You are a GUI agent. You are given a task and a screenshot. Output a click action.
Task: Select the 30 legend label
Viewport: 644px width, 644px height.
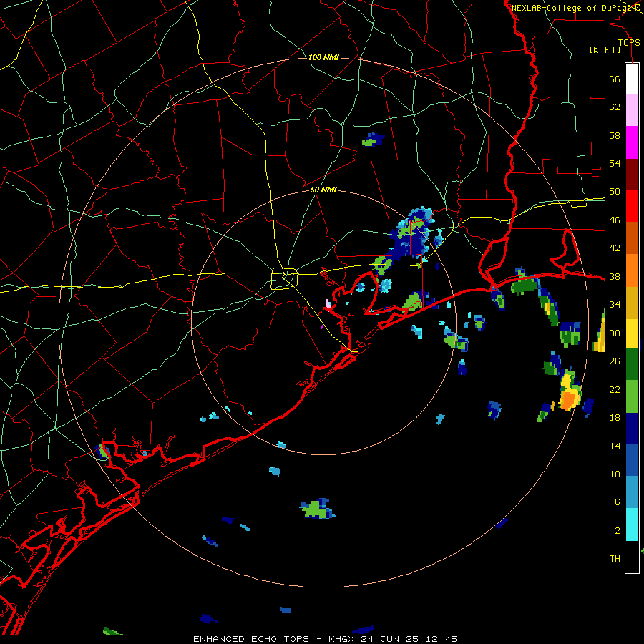point(615,333)
